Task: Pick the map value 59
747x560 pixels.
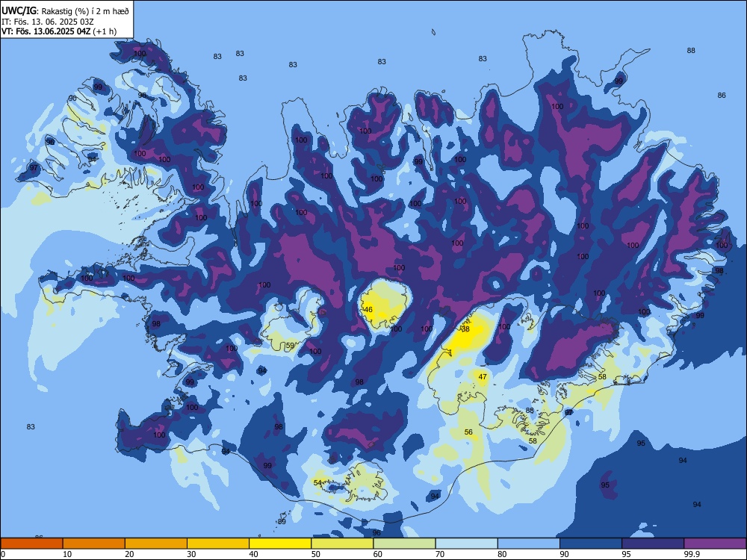Action: [x=290, y=346]
